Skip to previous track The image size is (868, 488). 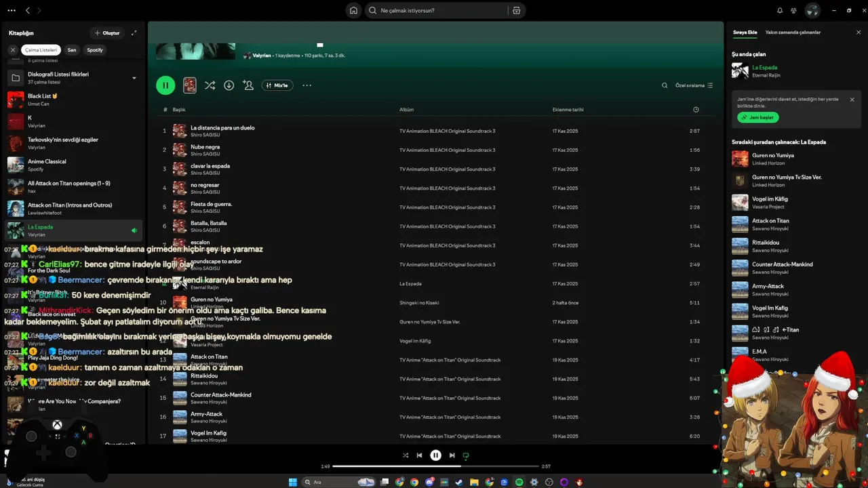coord(419,455)
